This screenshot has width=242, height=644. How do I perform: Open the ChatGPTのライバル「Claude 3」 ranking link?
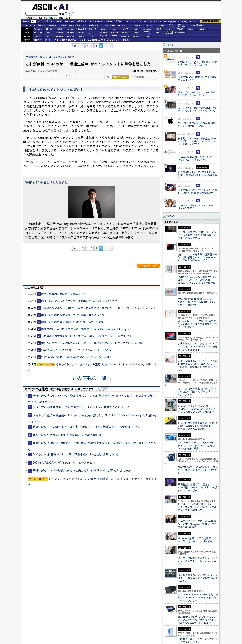(x=197, y=63)
